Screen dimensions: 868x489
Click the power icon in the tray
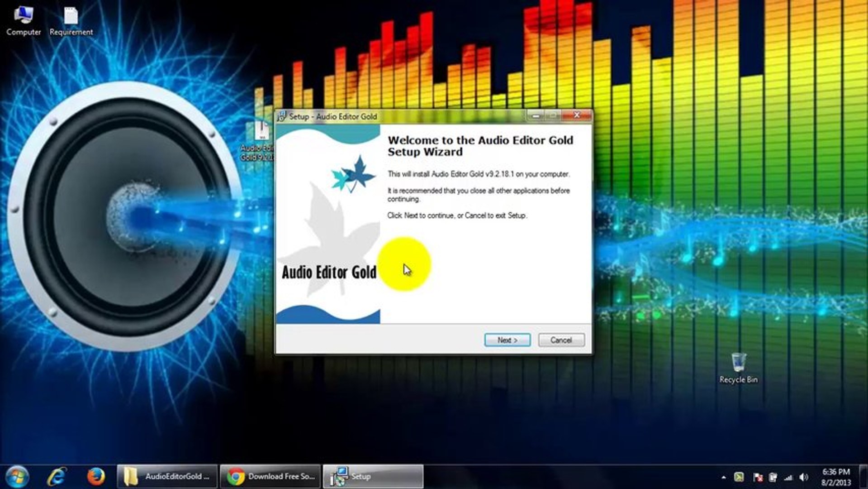(773, 477)
